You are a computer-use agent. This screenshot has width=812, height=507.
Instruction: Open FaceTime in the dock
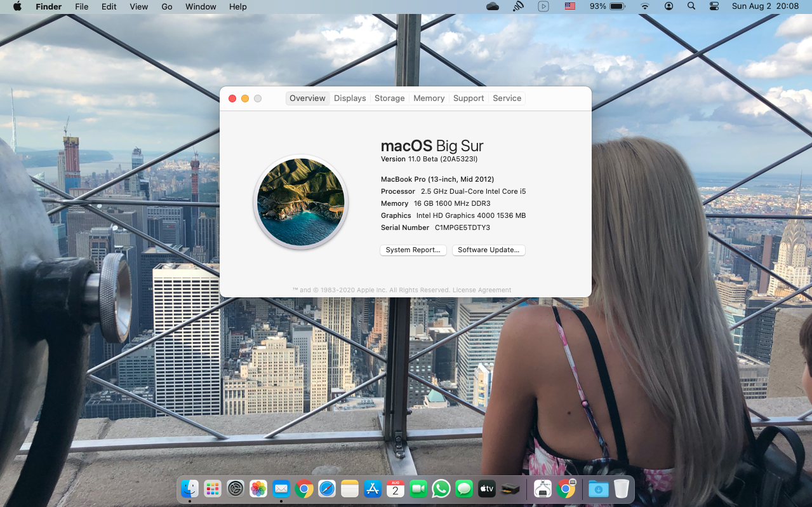418,489
